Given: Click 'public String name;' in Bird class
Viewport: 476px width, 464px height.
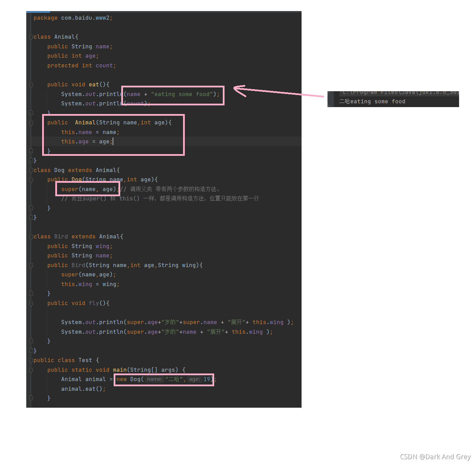Looking at the screenshot, I should (80, 256).
